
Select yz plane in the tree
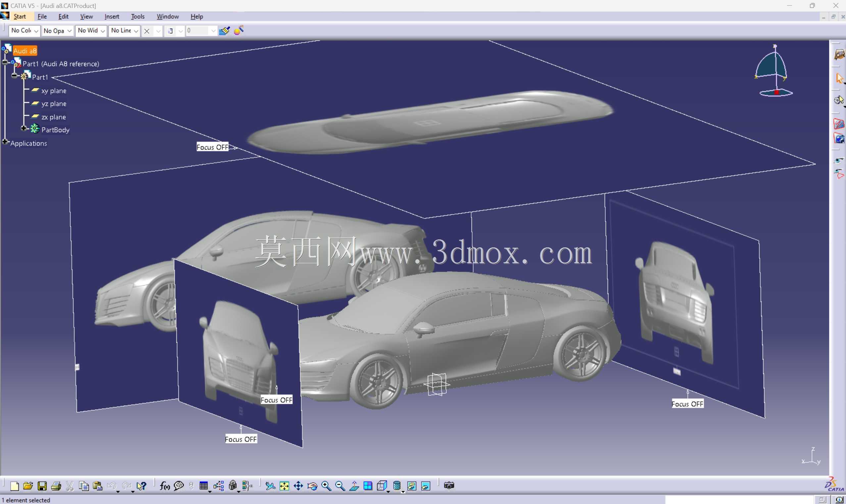click(54, 104)
